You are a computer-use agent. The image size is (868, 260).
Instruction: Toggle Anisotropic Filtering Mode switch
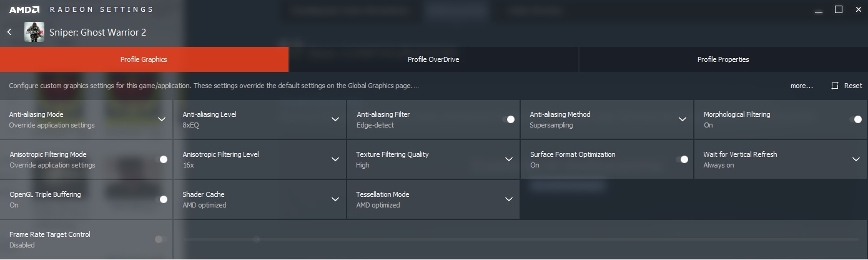tap(161, 159)
